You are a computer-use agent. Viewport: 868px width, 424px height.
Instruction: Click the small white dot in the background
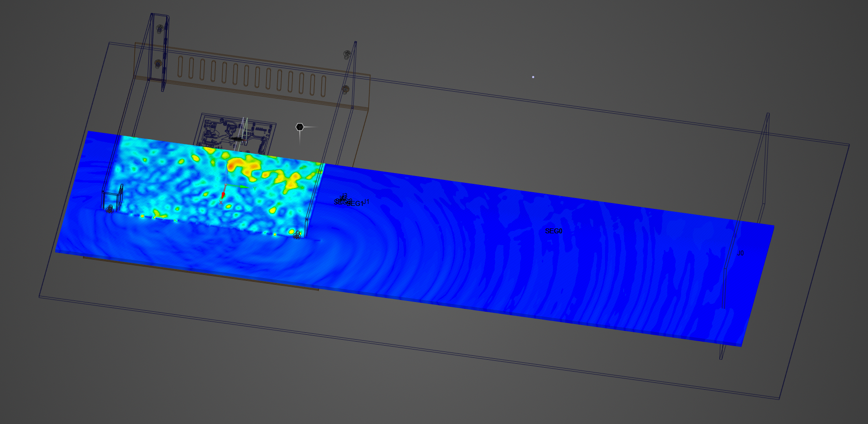(533, 77)
